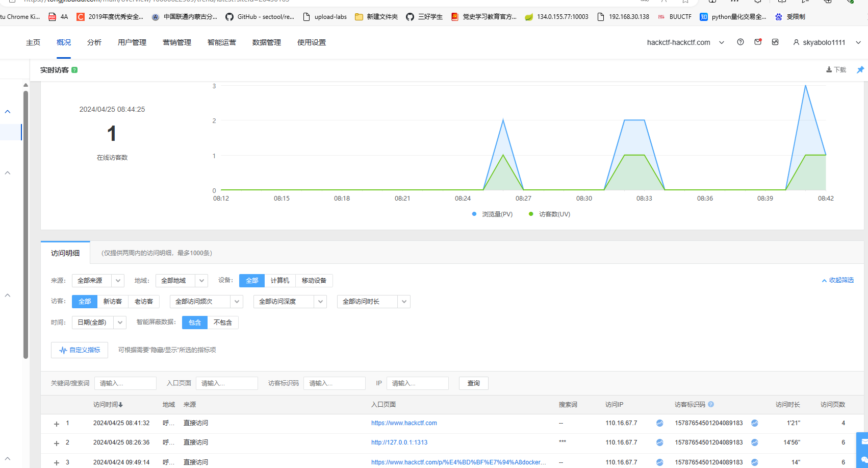This screenshot has height=468, width=868.
Task: Open 数据管理 navigation item
Action: click(267, 42)
